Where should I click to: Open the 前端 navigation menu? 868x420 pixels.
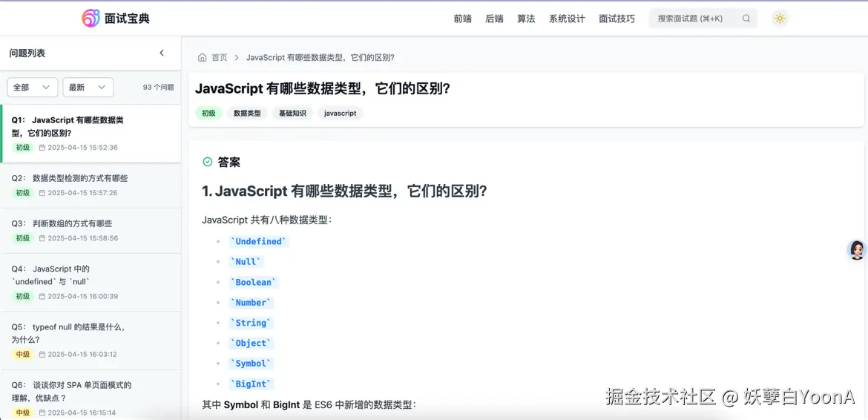pos(462,19)
